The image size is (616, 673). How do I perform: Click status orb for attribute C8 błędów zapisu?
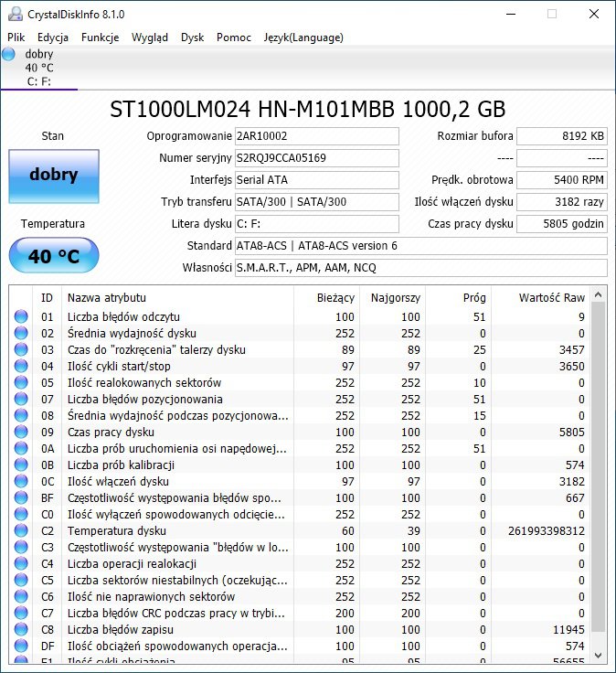(21, 629)
